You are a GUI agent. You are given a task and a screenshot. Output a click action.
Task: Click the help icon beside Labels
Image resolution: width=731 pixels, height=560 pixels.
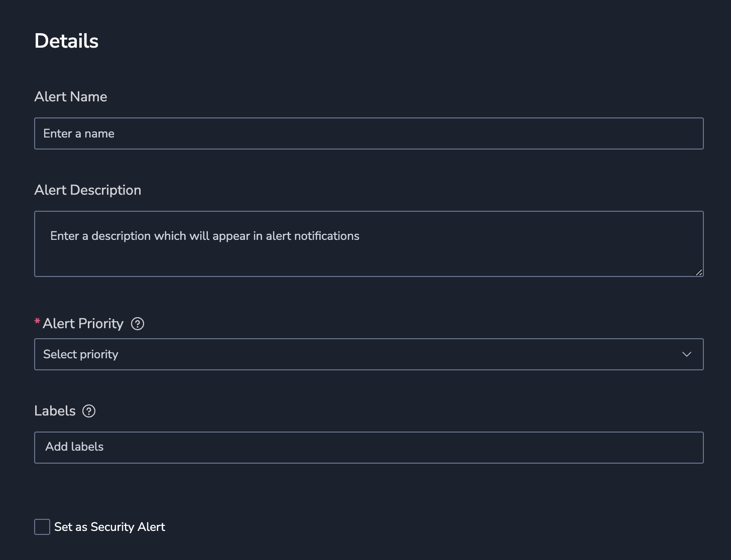pos(89,411)
